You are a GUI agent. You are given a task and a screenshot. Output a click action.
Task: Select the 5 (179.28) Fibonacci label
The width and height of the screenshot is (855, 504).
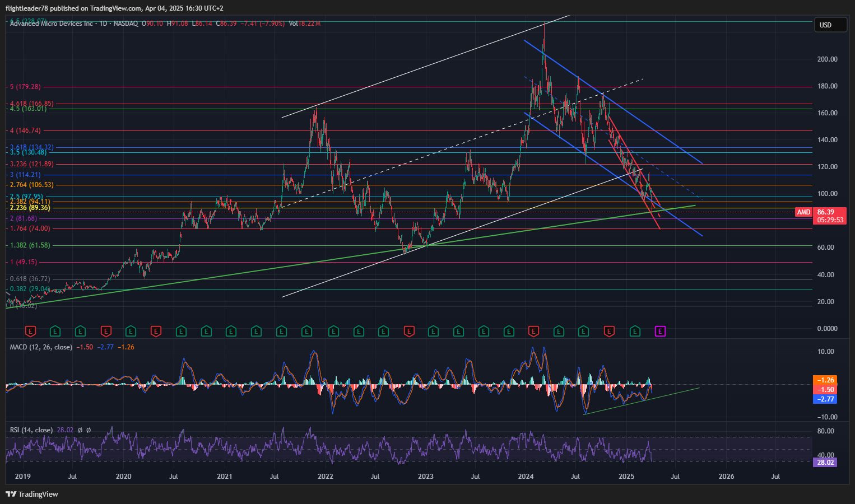[x=26, y=87]
